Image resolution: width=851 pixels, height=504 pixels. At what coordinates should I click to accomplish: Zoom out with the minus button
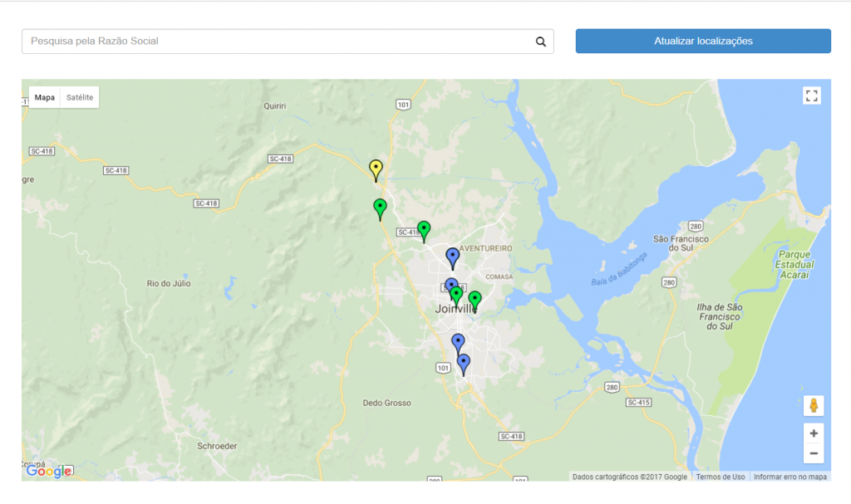click(x=813, y=453)
